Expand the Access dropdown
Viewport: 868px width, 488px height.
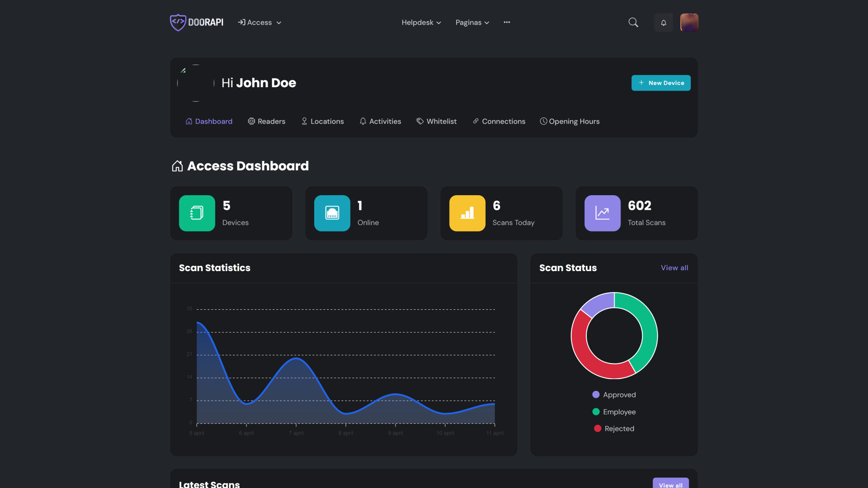point(260,23)
